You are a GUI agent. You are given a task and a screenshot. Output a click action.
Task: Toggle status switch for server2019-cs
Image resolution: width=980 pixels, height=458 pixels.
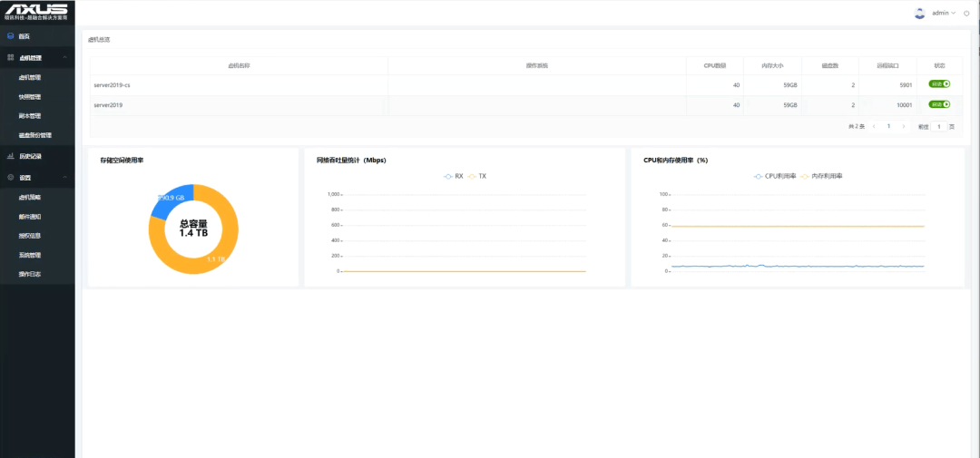coord(939,83)
